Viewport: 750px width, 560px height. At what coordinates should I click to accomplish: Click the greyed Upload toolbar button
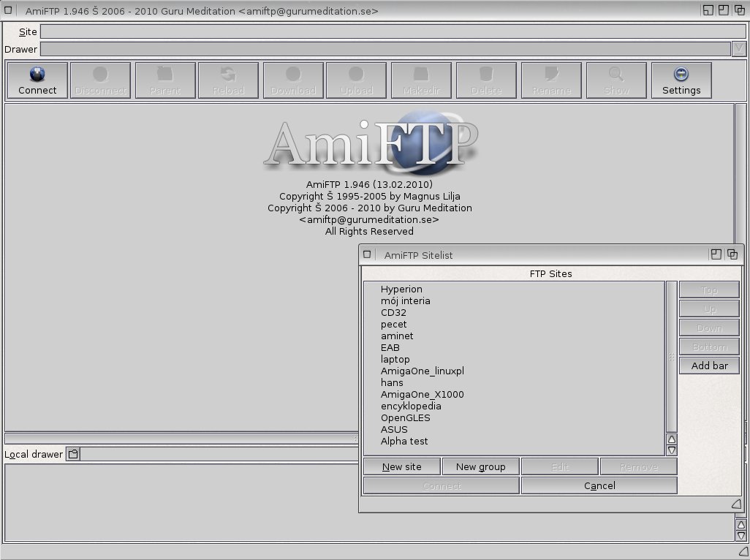356,80
